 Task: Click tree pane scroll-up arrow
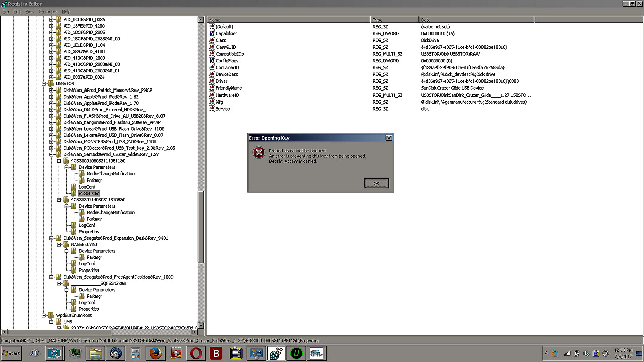pyautogui.click(x=201, y=19)
